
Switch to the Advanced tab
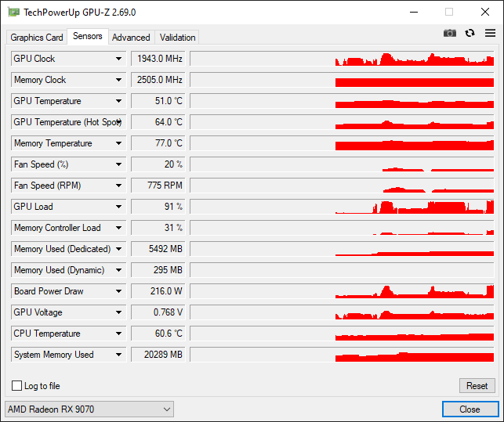(131, 38)
